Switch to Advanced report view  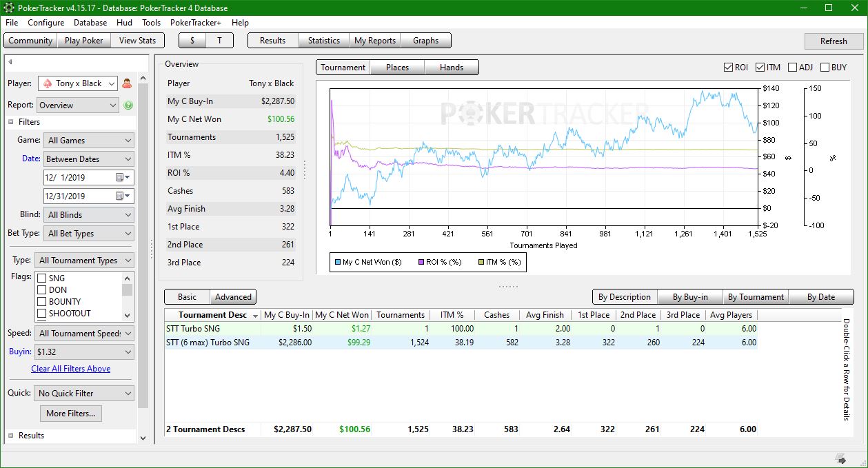(x=233, y=297)
